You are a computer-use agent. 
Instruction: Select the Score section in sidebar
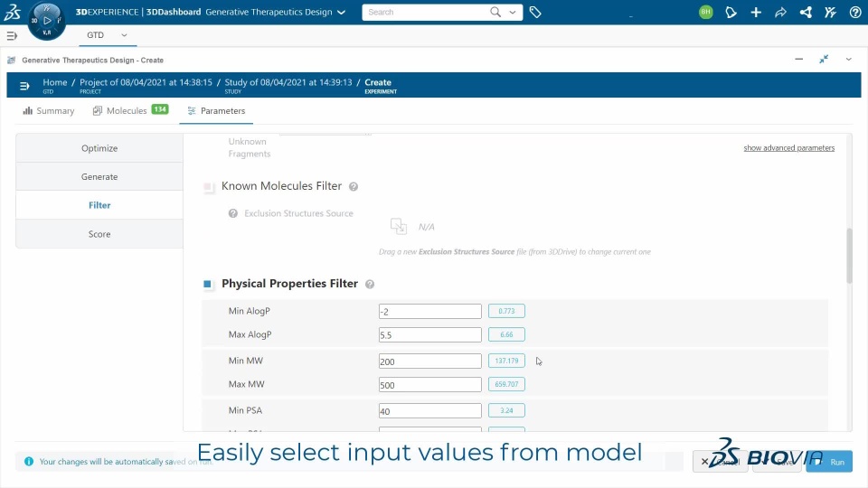click(99, 234)
